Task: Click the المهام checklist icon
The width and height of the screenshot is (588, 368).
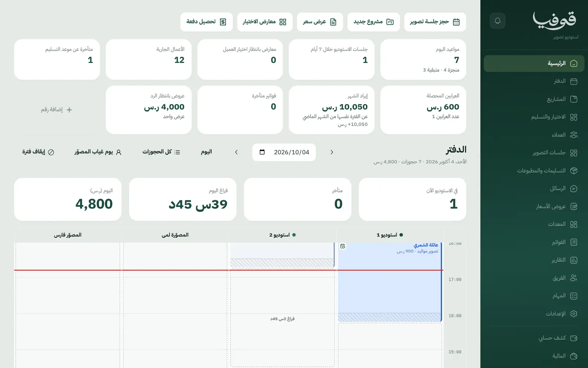Action: 574,296
